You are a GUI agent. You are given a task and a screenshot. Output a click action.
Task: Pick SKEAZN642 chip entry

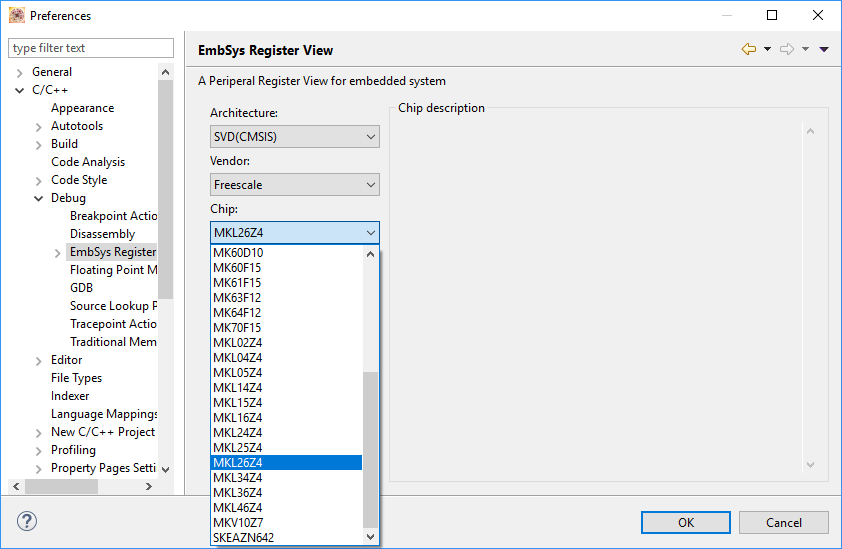coord(244,538)
